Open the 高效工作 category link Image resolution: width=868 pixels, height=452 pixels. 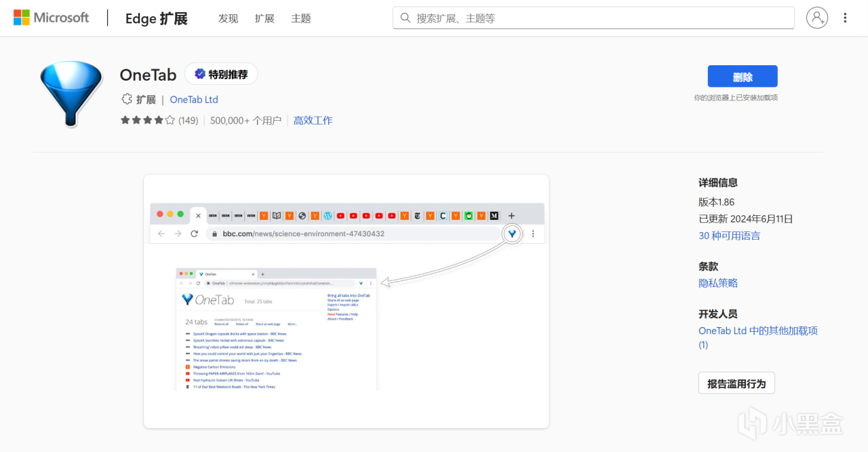point(313,120)
